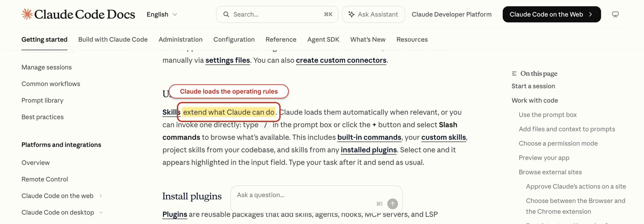Open the Resources tab
Viewport: 644px width, 224px height.
(x=412, y=40)
